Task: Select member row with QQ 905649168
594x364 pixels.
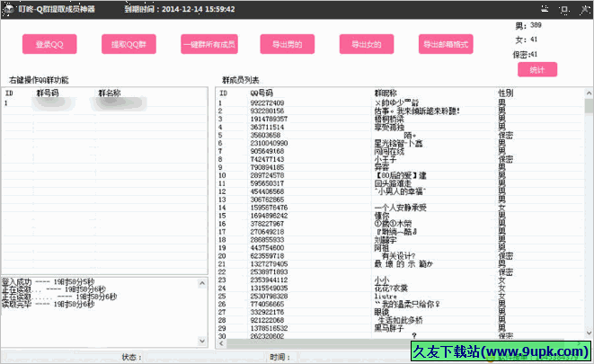Action: click(401, 151)
